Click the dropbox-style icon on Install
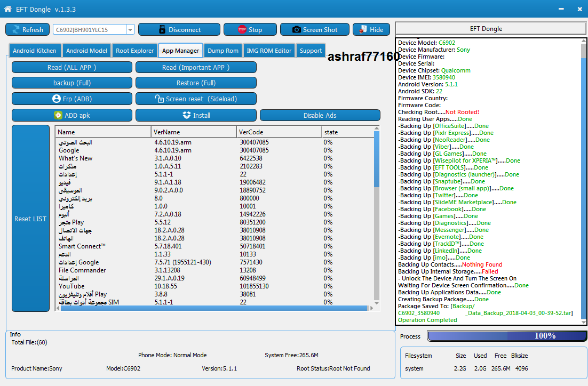The height and width of the screenshot is (386, 588). pyautogui.click(x=187, y=115)
